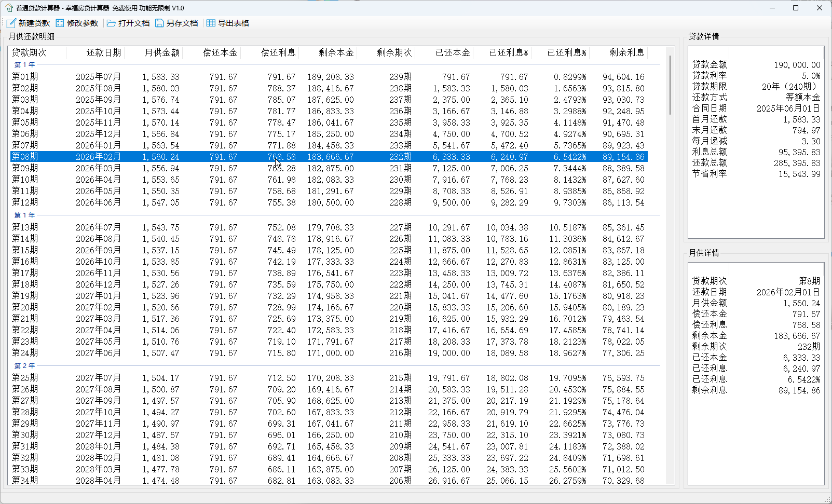
Task: Click the 贷款利率 value 5.0%
Action: pyautogui.click(x=811, y=76)
